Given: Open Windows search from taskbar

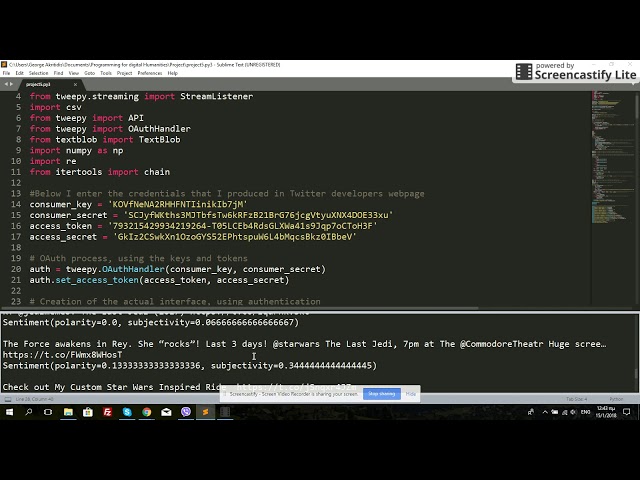Looking at the screenshot, I should tap(29, 412).
